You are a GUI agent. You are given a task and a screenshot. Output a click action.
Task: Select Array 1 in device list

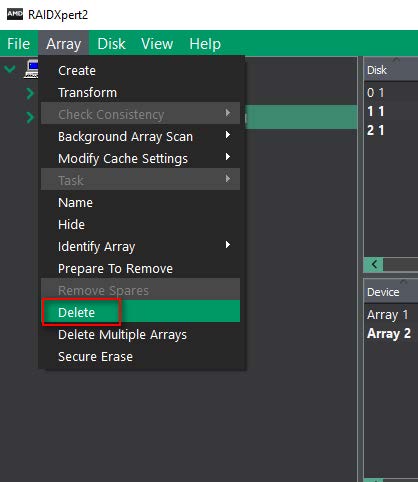pyautogui.click(x=391, y=315)
